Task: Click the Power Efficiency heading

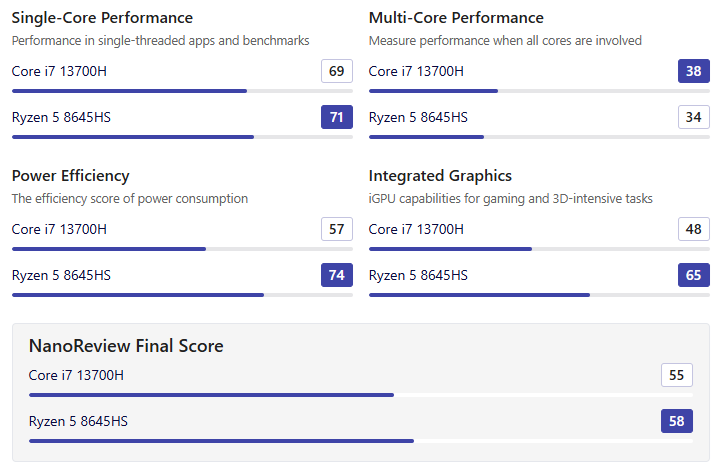Action: [71, 176]
